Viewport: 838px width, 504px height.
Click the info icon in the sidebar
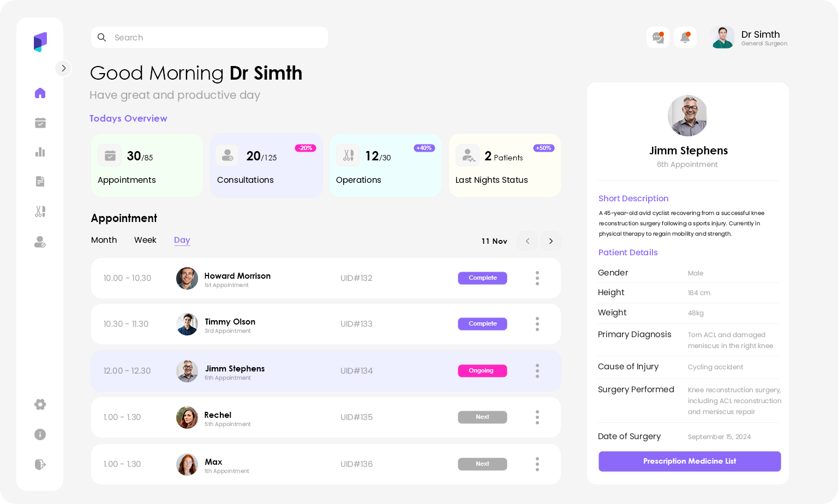tap(40, 434)
